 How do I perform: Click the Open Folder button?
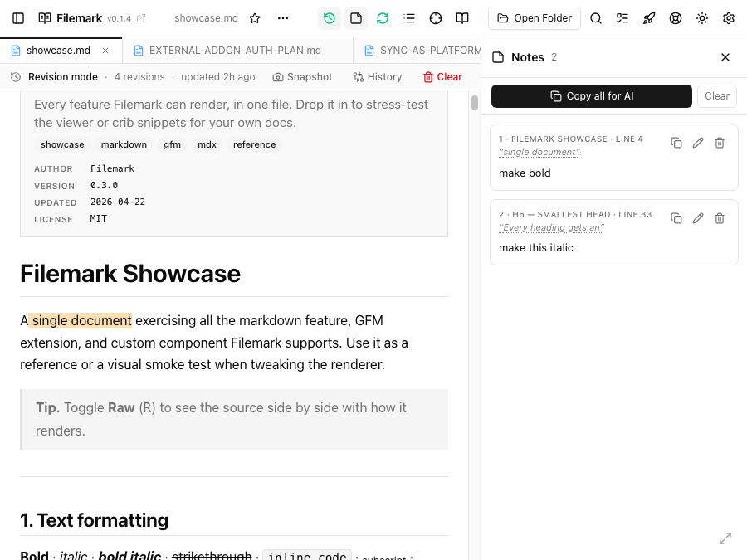535,18
